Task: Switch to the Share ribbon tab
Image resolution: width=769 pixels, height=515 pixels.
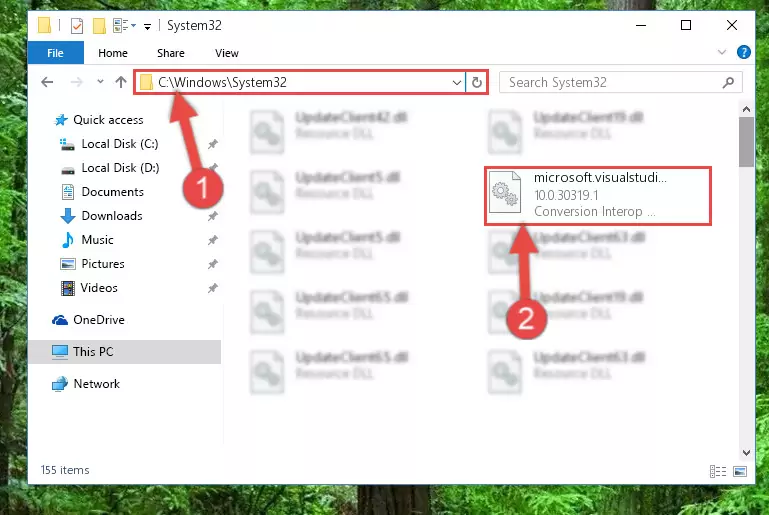Action: tap(171, 53)
